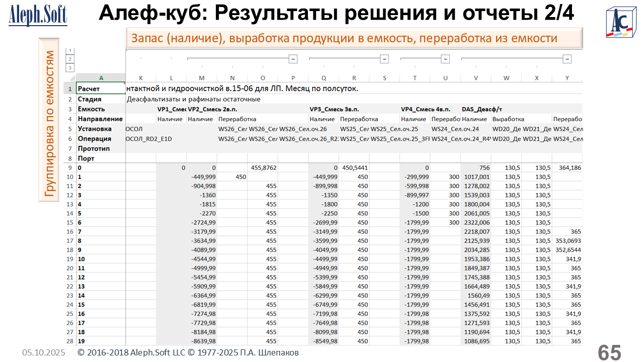Select outline level 3 button
Image resolution: width=644 pixels, height=362 pixels.
(70, 67)
